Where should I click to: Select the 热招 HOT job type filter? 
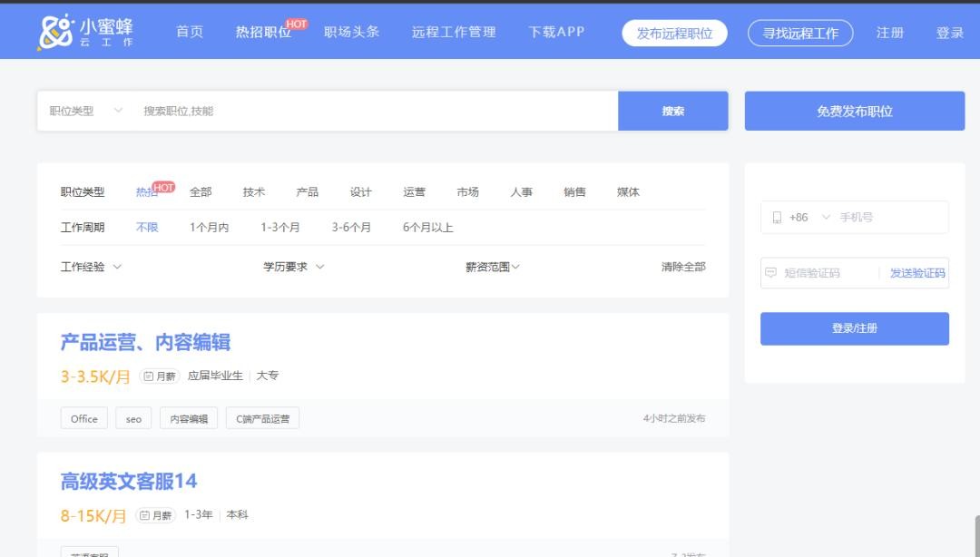click(x=147, y=192)
